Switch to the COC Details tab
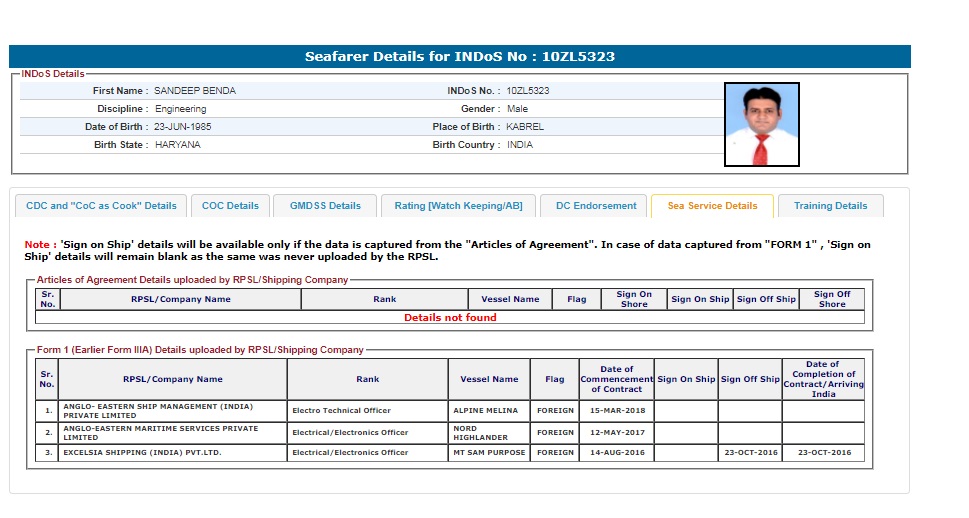The width and height of the screenshot is (969, 518). pos(230,206)
